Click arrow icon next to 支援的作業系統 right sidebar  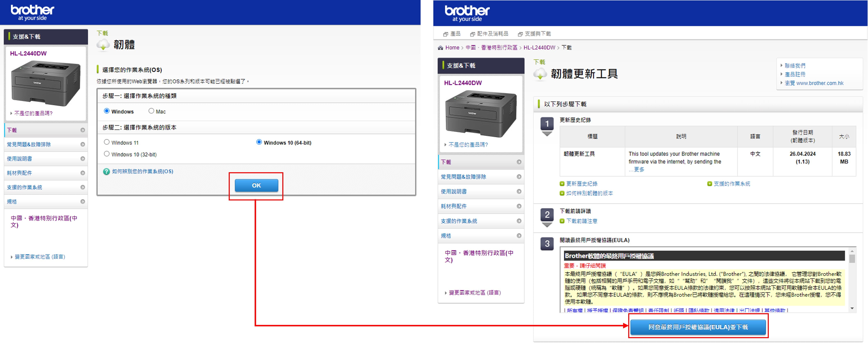click(519, 221)
